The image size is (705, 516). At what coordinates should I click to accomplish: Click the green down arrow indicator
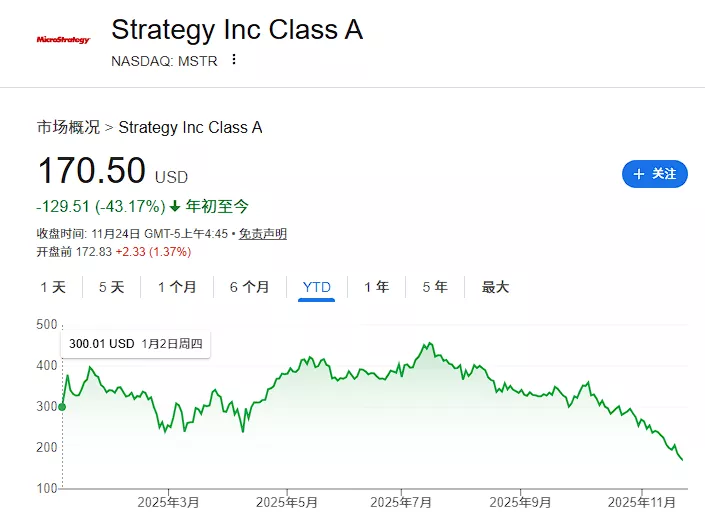click(175, 207)
